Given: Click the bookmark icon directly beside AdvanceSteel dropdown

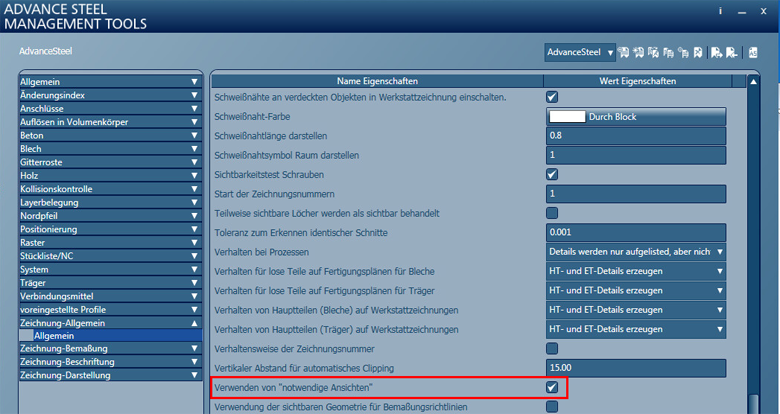Looking at the screenshot, I should [x=623, y=52].
